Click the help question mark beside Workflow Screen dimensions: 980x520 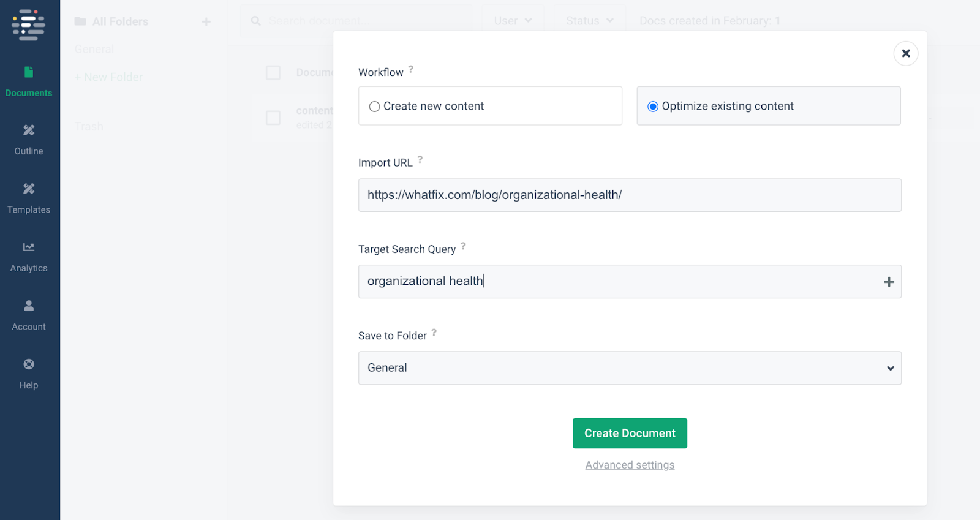411,69
